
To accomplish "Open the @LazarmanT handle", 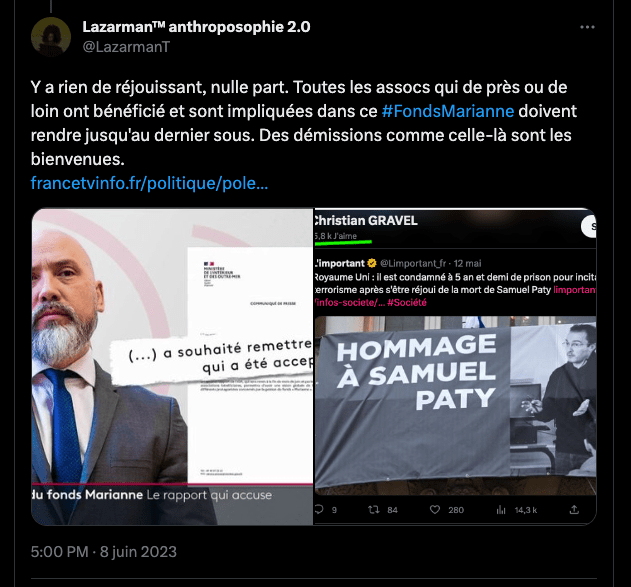I will [x=126, y=47].
